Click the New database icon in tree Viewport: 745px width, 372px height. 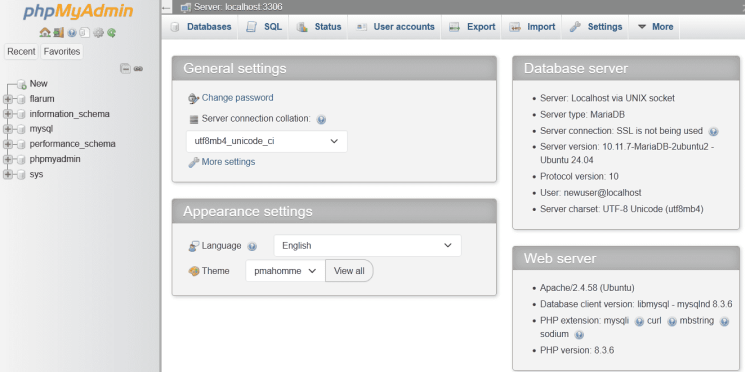[21, 85]
